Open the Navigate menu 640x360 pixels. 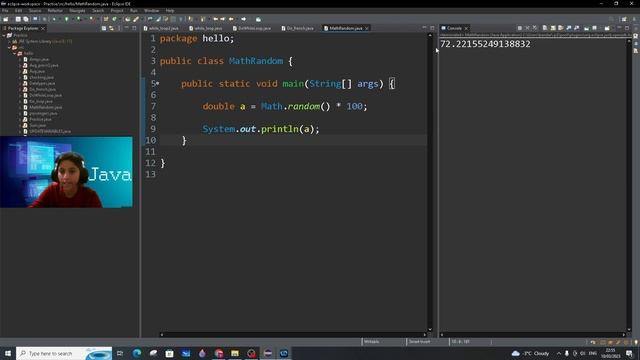[x=77, y=11]
